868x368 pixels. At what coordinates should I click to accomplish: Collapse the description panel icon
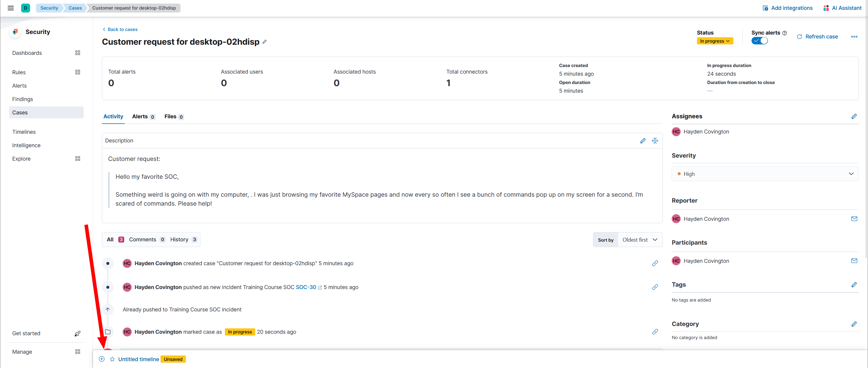click(x=655, y=141)
